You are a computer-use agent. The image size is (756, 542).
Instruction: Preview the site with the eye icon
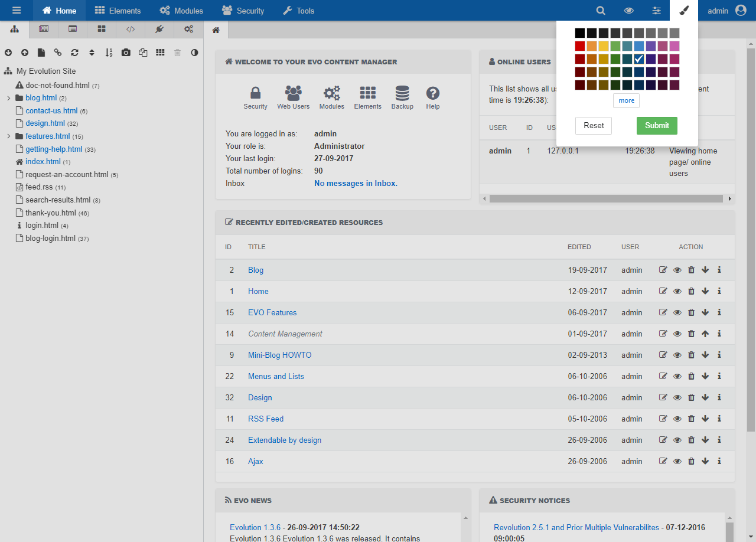[628, 10]
